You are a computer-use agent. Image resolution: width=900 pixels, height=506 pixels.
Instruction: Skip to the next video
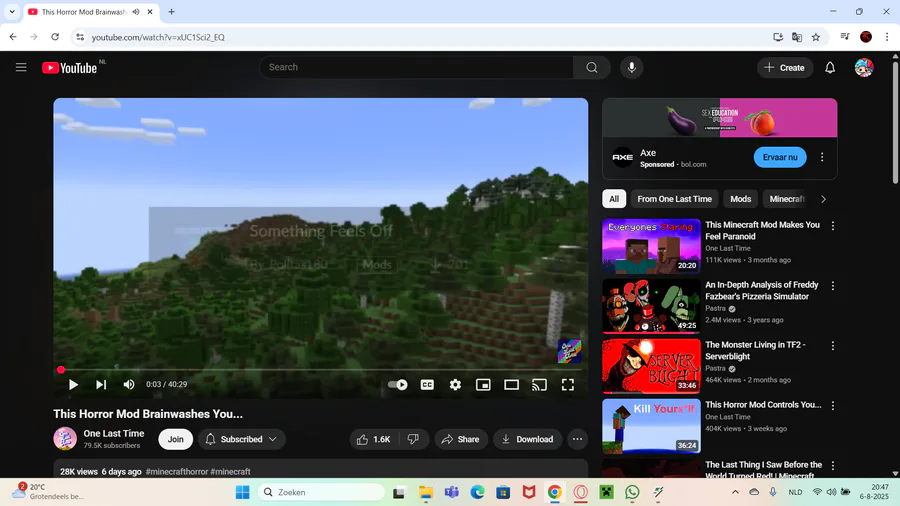click(101, 384)
